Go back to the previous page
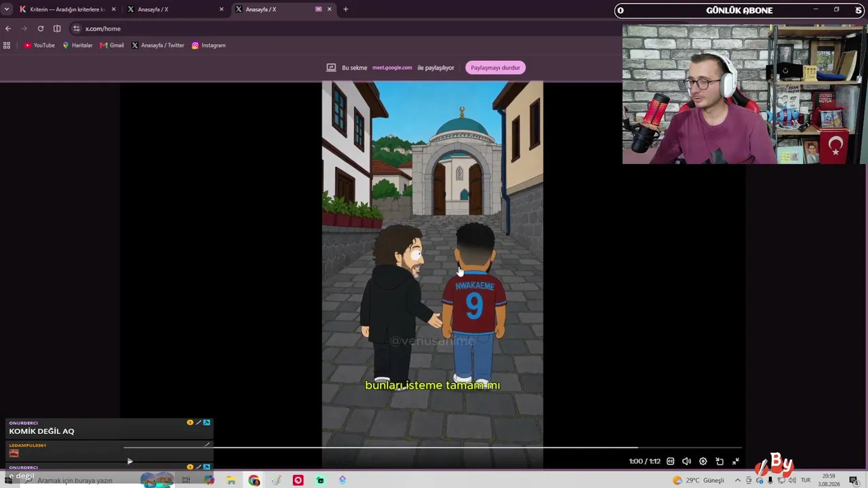The height and width of the screenshot is (488, 868). [8, 28]
